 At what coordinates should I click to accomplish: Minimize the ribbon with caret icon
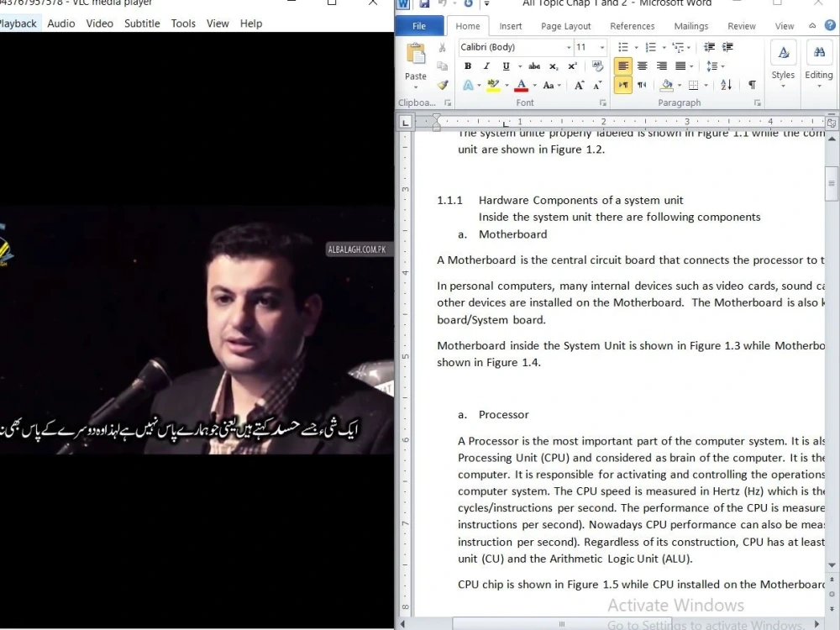pos(812,26)
